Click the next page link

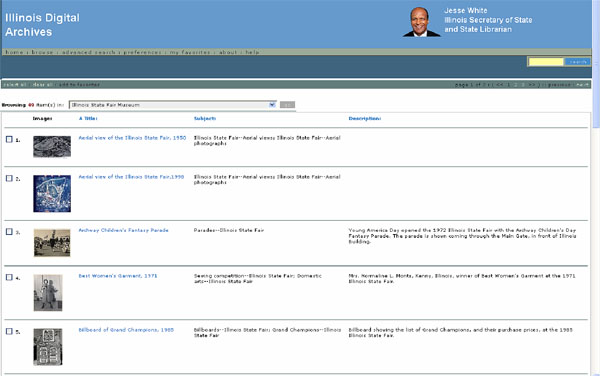coord(582,85)
